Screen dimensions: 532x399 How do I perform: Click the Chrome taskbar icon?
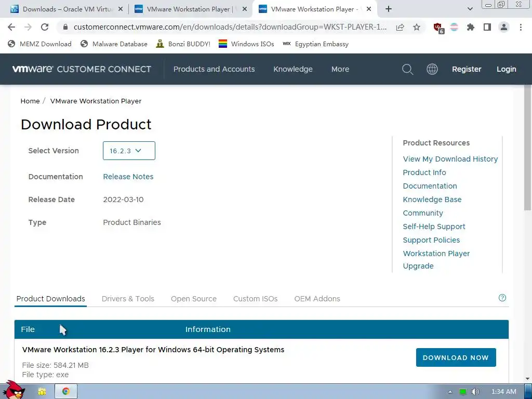[66, 392]
